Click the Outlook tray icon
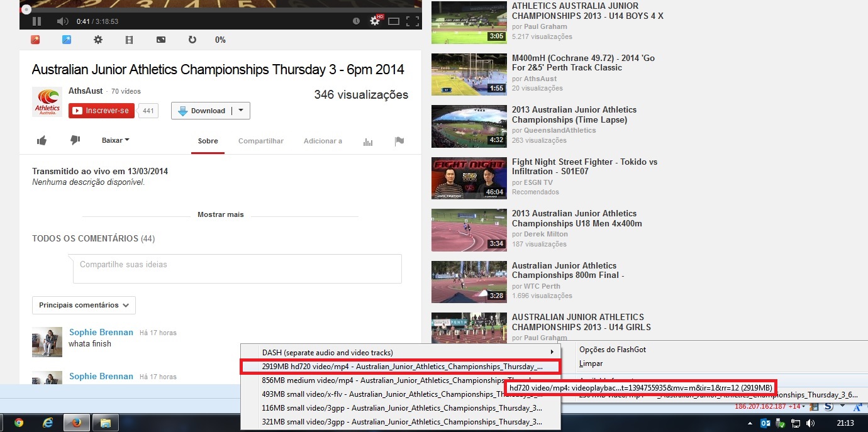This screenshot has width=868, height=432. [766, 423]
